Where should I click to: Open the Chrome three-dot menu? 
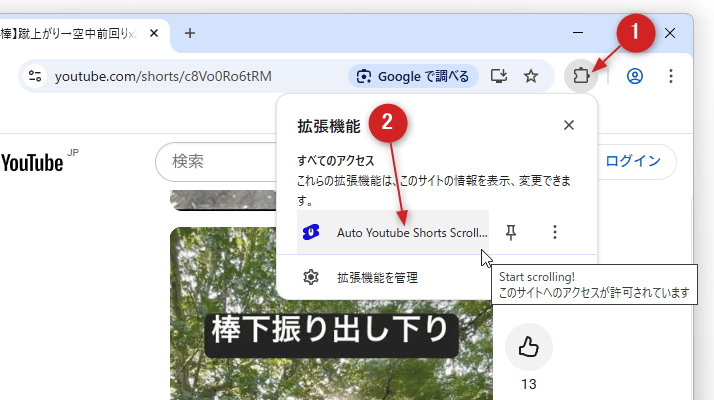[671, 76]
